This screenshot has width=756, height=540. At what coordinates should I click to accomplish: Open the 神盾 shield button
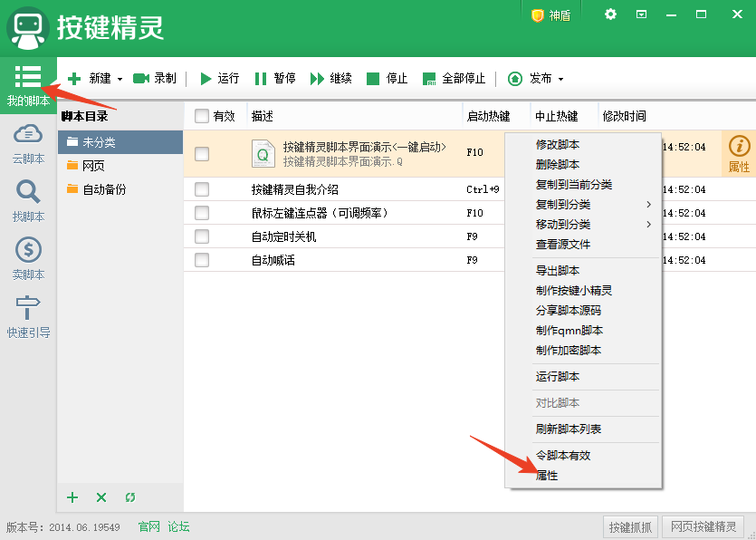[x=550, y=15]
